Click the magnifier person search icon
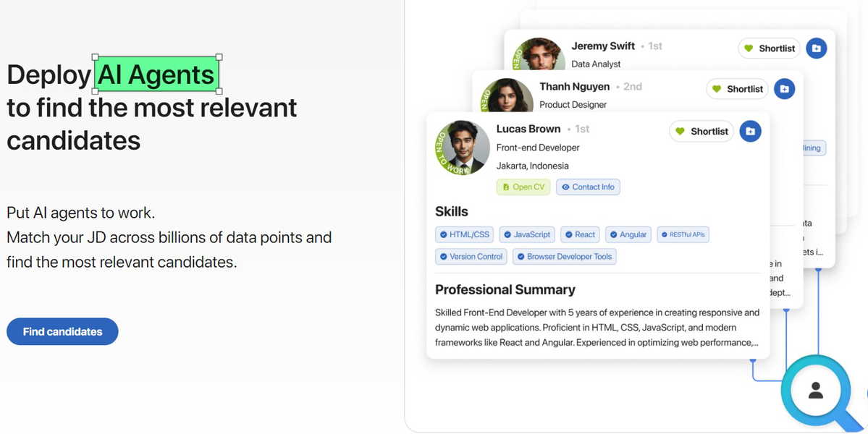This screenshot has width=868, height=434. [x=815, y=391]
